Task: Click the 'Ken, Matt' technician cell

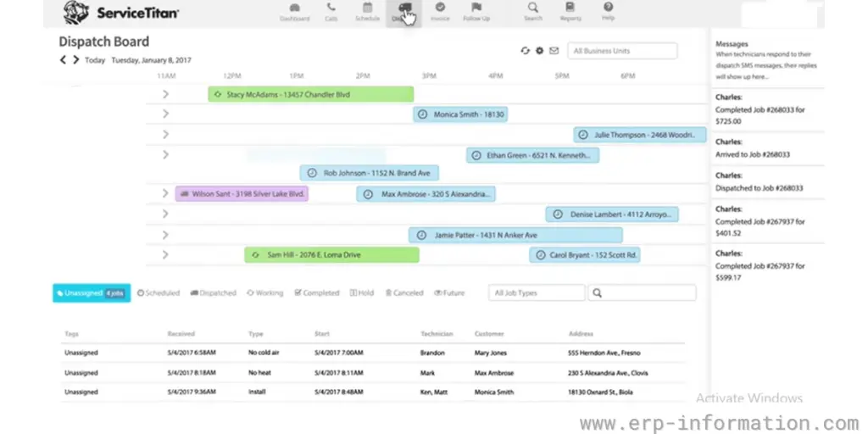Action: click(x=434, y=392)
